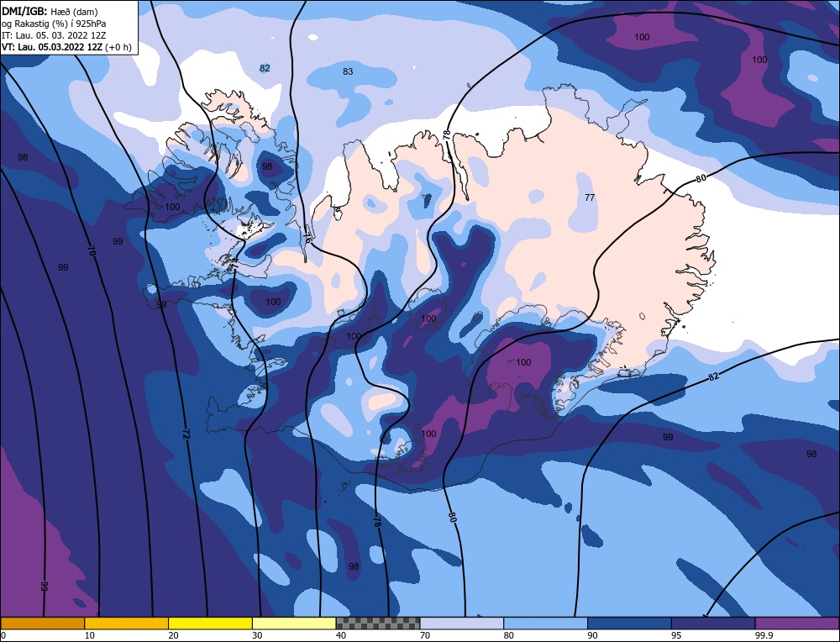This screenshot has width=840, height=642.
Task: Click the 'IT: Lau. 05. 03. 2022 12Z' line
Action: [54, 35]
